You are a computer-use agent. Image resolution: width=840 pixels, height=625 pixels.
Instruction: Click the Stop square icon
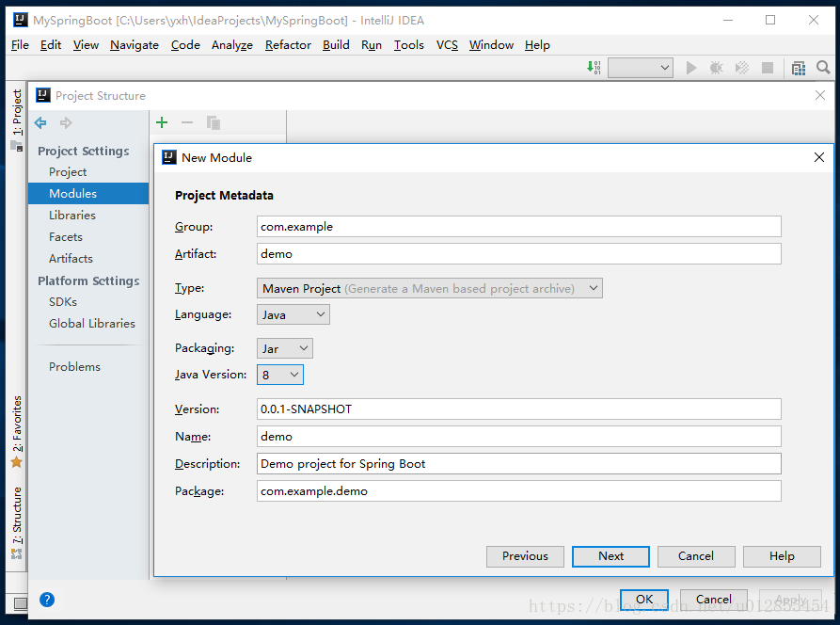[x=768, y=68]
